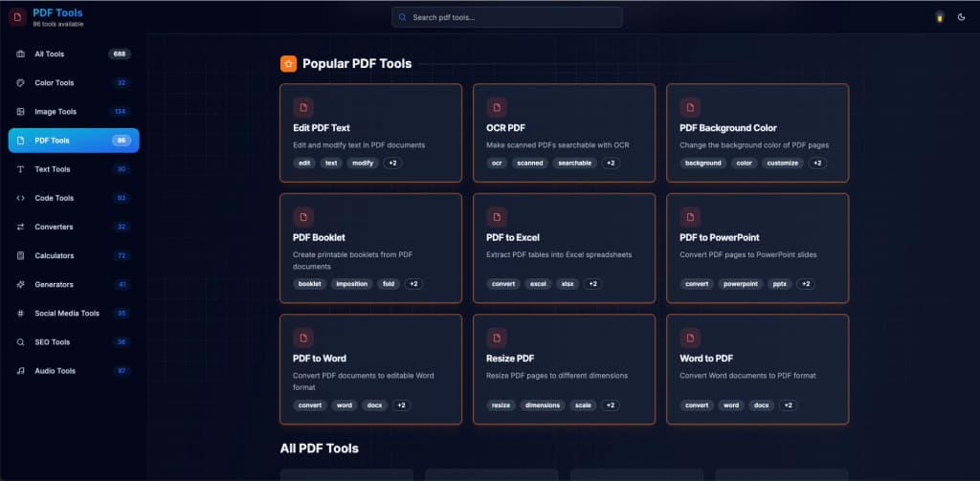The height and width of the screenshot is (481, 980).
Task: Click the PDF Tools document icon in sidebar
Action: click(21, 141)
